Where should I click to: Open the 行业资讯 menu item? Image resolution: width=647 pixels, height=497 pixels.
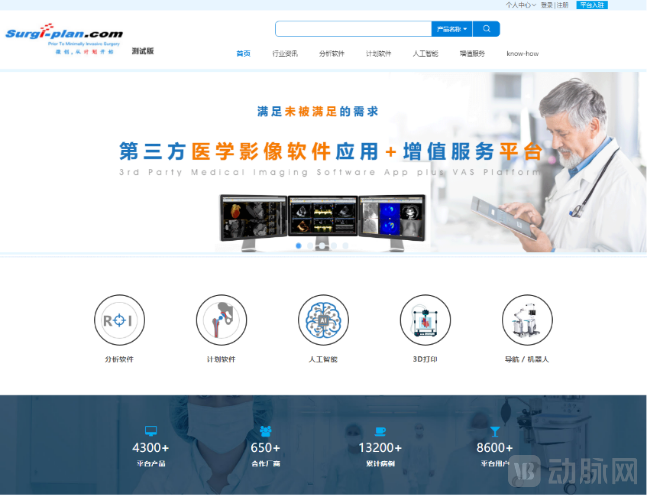click(x=285, y=53)
